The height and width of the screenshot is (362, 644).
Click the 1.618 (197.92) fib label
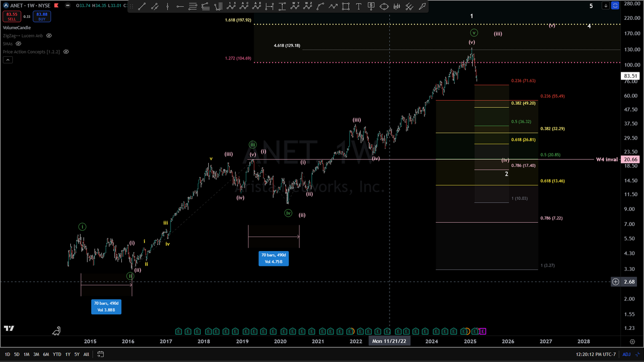[x=238, y=20]
